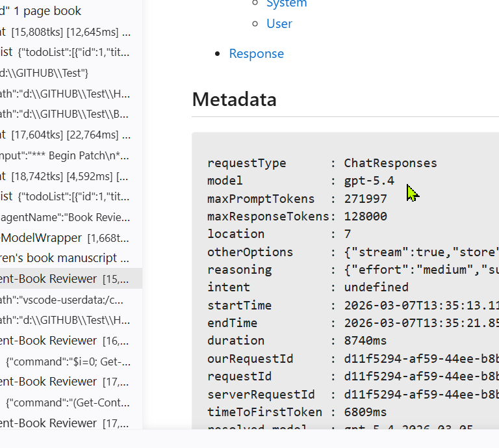Select the d:\\GITHUB\\Test\\B... row
Image resolution: width=499 pixels, height=448 pixels.
pos(71,114)
